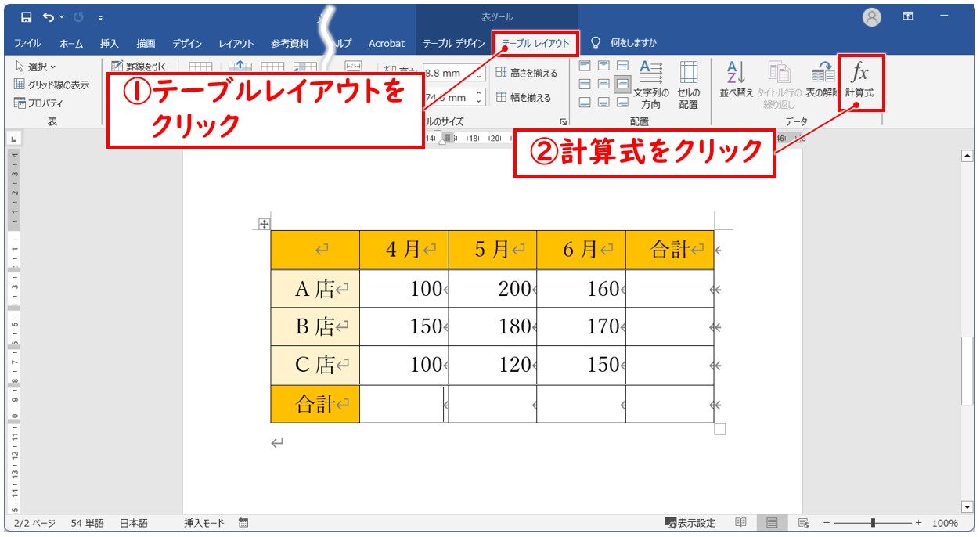Switch to read mode view
The image size is (980, 537).
click(740, 523)
